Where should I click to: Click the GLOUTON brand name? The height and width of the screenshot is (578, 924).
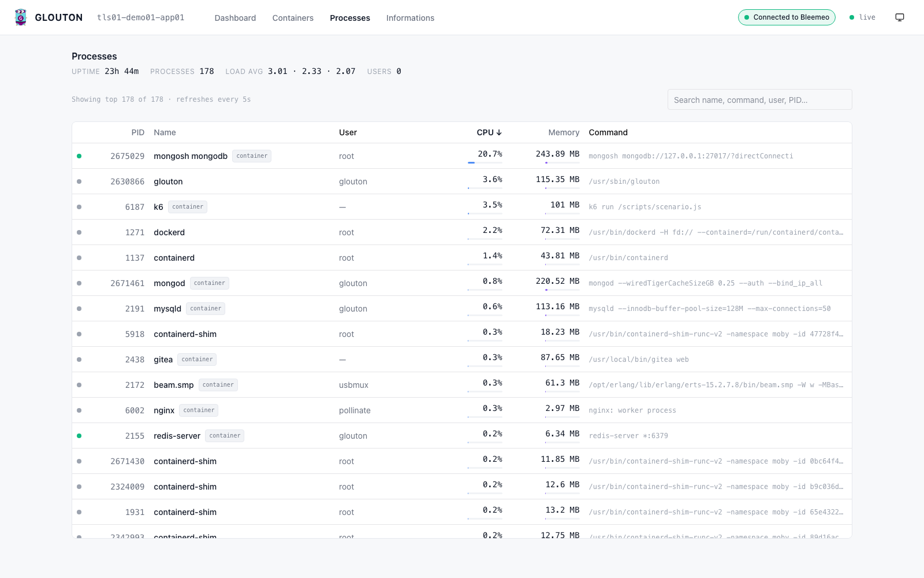click(x=58, y=17)
